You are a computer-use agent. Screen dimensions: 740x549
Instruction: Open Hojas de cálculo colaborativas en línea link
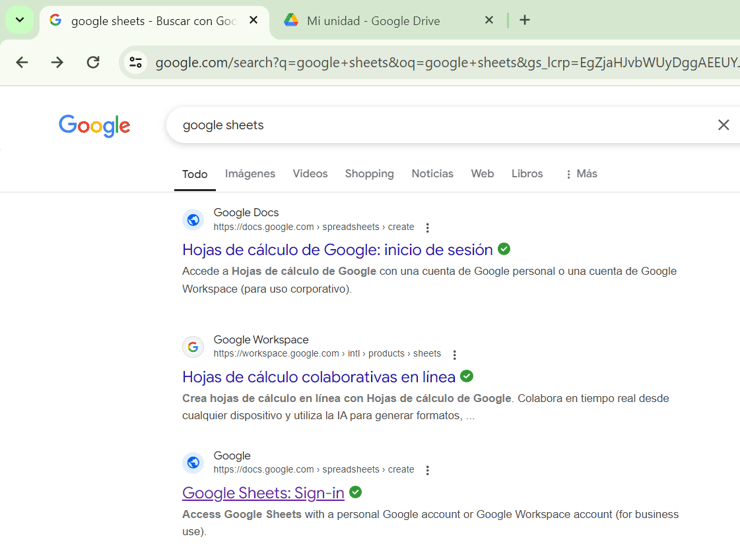click(318, 377)
